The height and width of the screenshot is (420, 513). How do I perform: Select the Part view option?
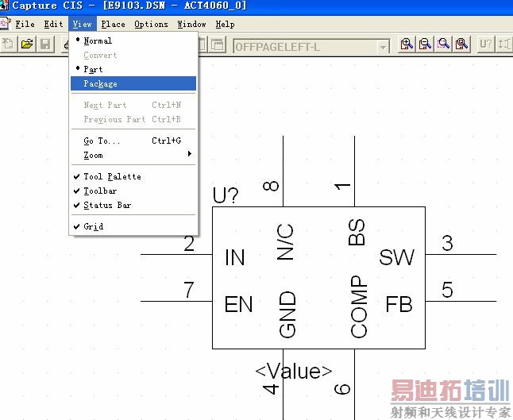[x=133, y=69]
